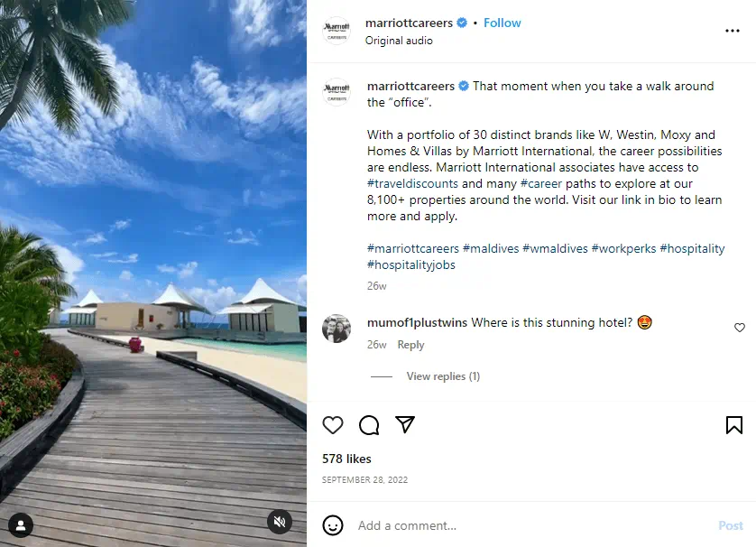The height and width of the screenshot is (547, 756).
Task: Show tagged people icon on the video
Action: coord(21,525)
